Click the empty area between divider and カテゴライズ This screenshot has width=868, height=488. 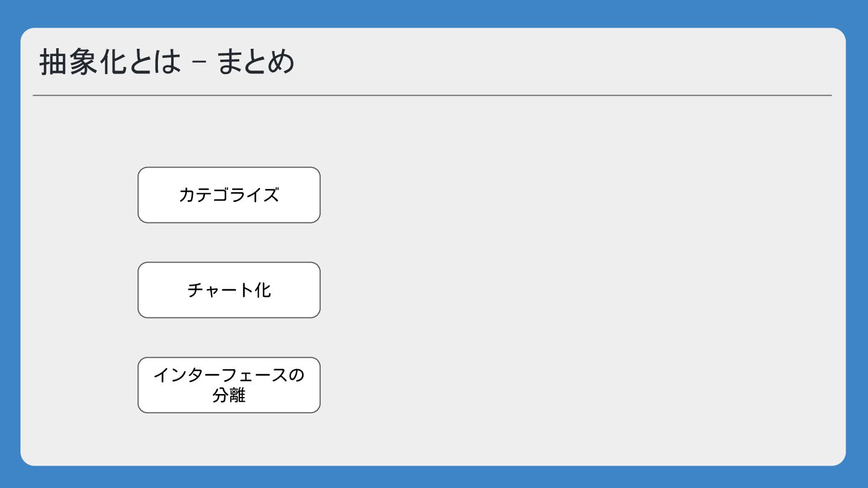point(229,131)
